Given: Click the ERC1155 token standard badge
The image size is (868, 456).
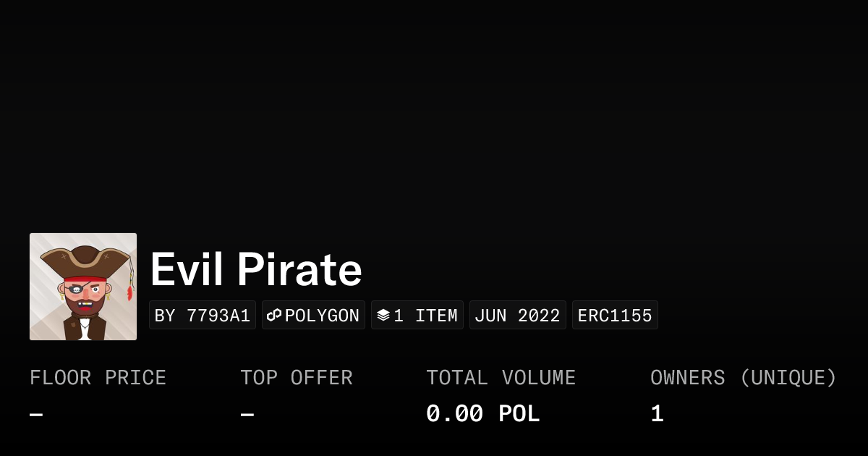Looking at the screenshot, I should [615, 316].
